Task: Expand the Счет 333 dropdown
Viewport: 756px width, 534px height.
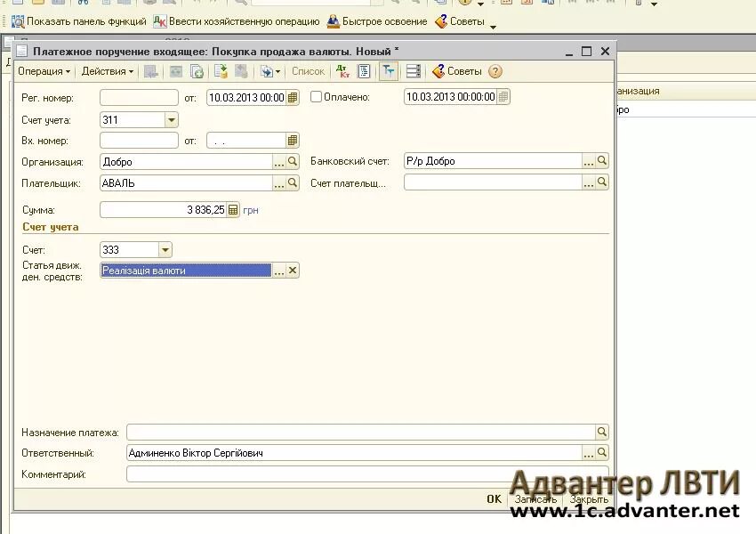Action: 165,249
